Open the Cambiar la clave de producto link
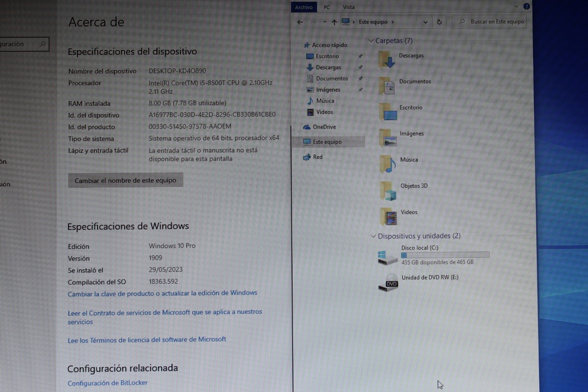The image size is (588, 392). 163,293
